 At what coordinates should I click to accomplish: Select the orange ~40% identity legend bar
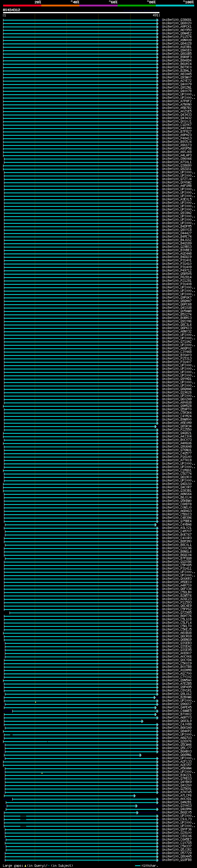click(60, 6)
